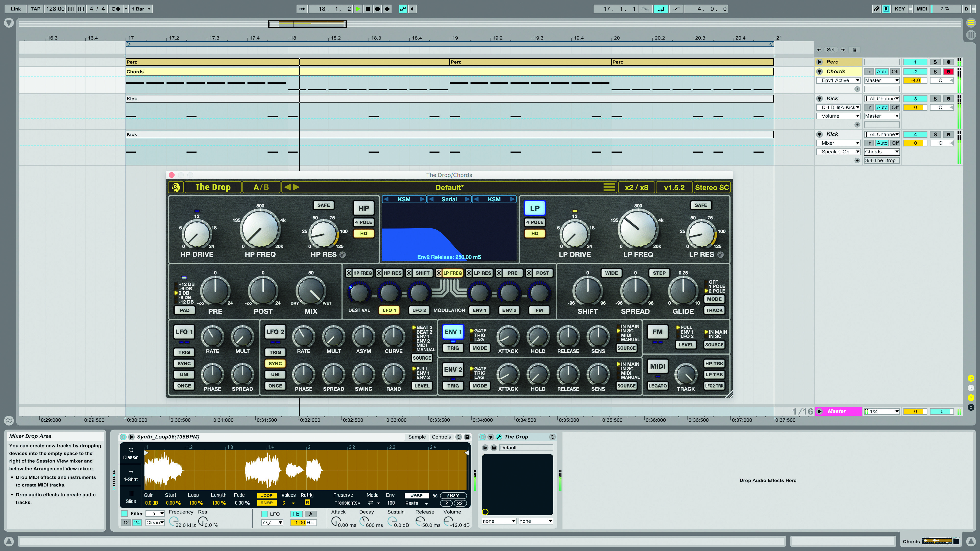The height and width of the screenshot is (551, 980).
Task: Activate Draw Mode pencil icon
Action: [x=877, y=9]
